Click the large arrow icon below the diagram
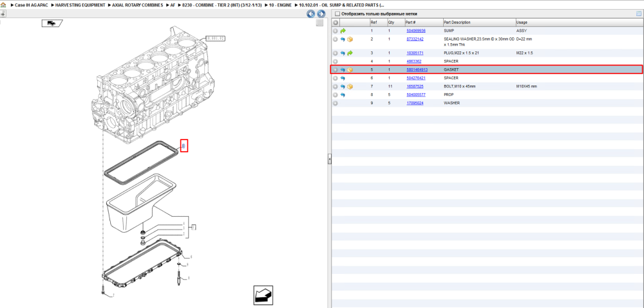 pyautogui.click(x=263, y=295)
